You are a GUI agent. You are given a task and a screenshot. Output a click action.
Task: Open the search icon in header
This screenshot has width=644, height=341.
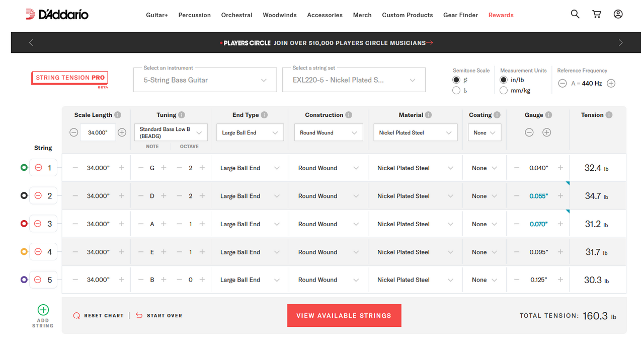pyautogui.click(x=575, y=14)
